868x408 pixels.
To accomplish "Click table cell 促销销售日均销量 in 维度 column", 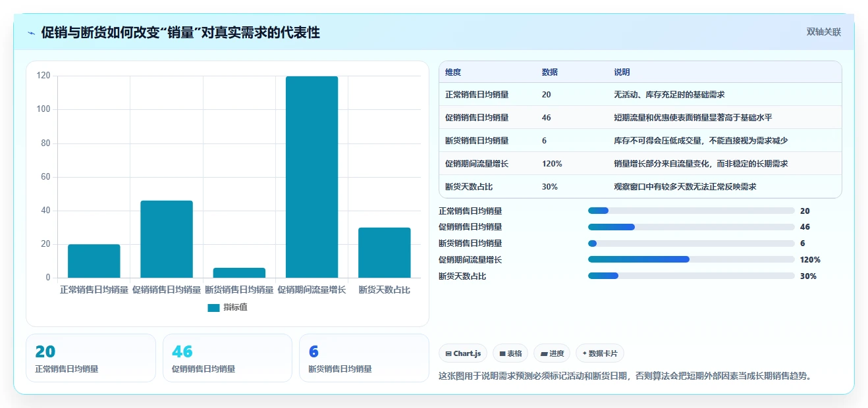I will [x=477, y=118].
